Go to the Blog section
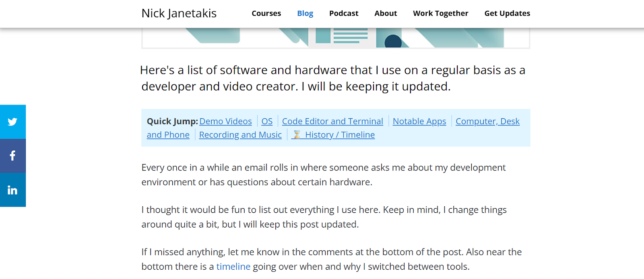 [x=305, y=13]
